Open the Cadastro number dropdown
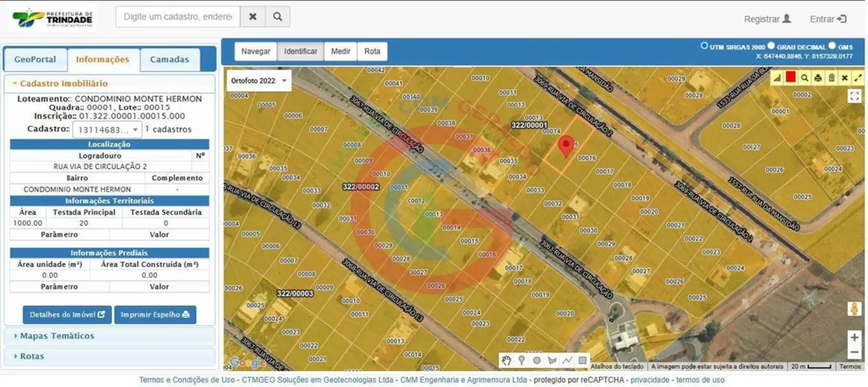This screenshot has height=387, width=868. pyautogui.click(x=107, y=130)
